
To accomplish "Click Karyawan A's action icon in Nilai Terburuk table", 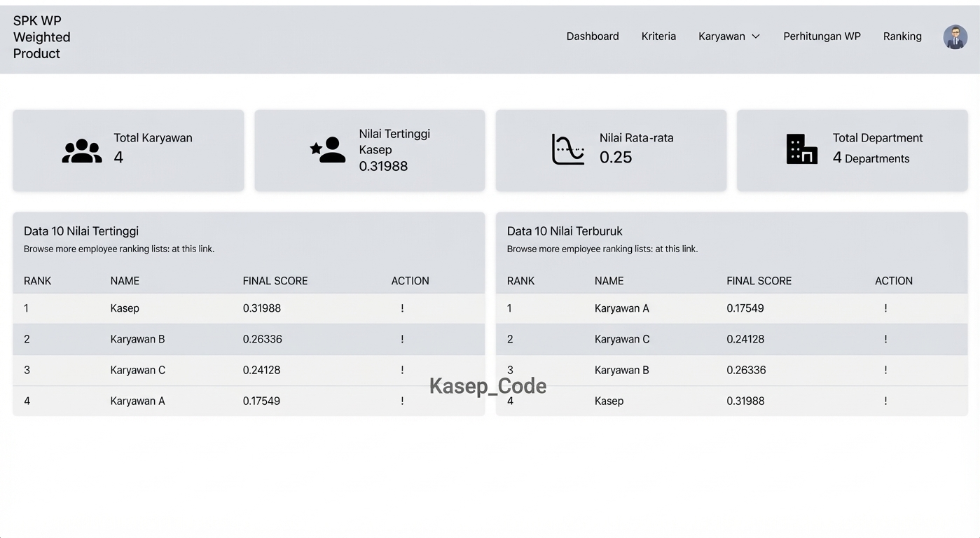I will click(x=885, y=308).
